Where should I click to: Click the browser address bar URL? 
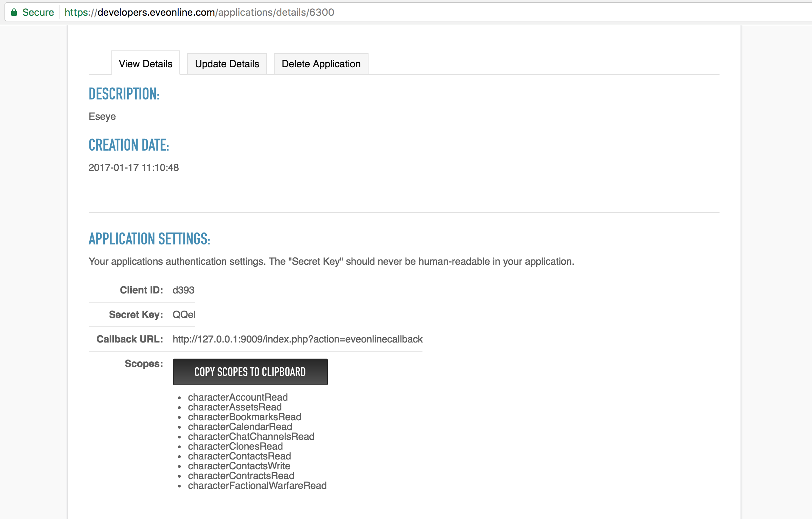pos(199,13)
